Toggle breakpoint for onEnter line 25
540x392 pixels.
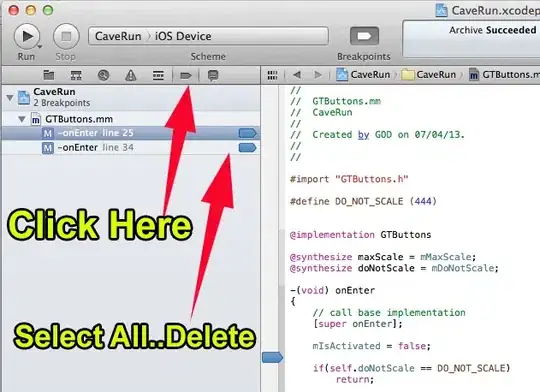tap(248, 133)
